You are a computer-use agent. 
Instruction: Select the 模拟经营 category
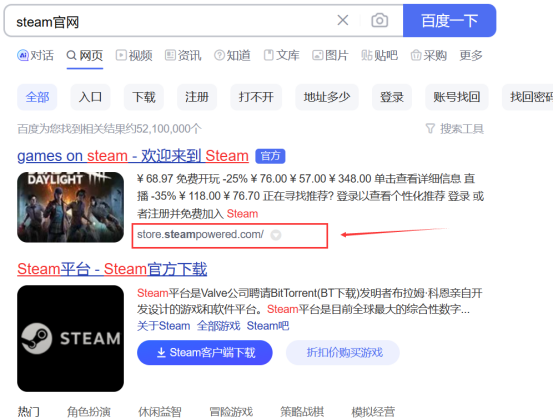[x=373, y=412]
